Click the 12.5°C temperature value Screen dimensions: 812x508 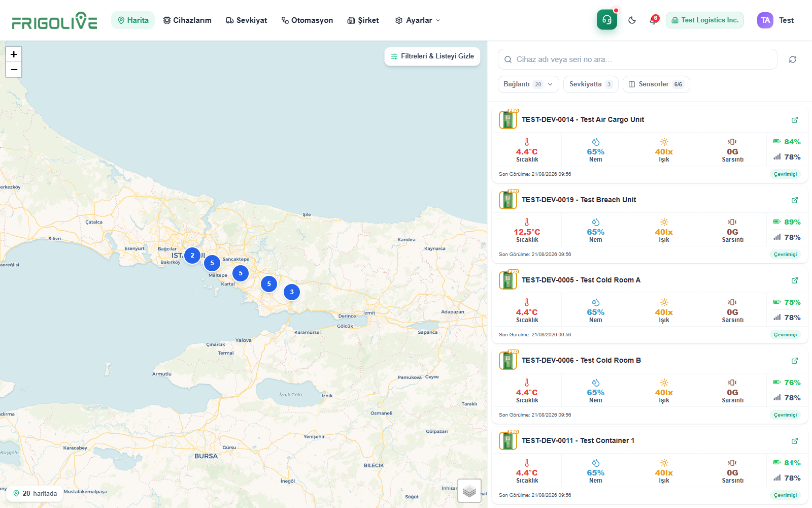[527, 232]
